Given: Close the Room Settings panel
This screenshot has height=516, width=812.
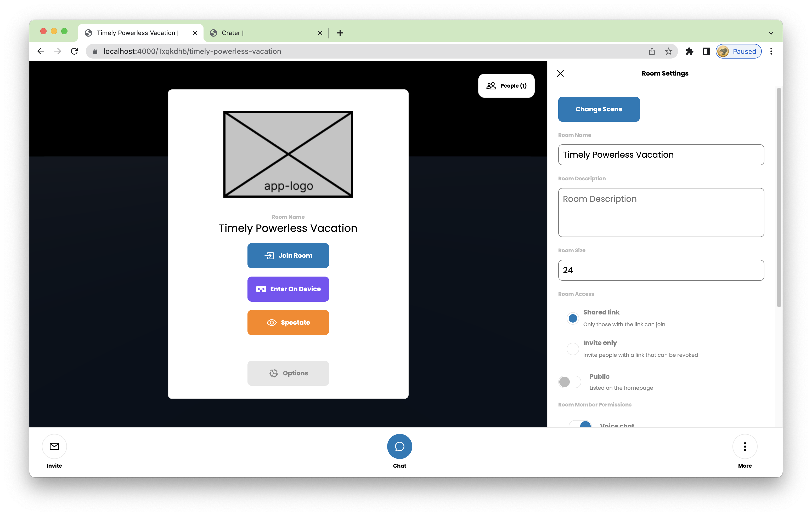Looking at the screenshot, I should [560, 73].
